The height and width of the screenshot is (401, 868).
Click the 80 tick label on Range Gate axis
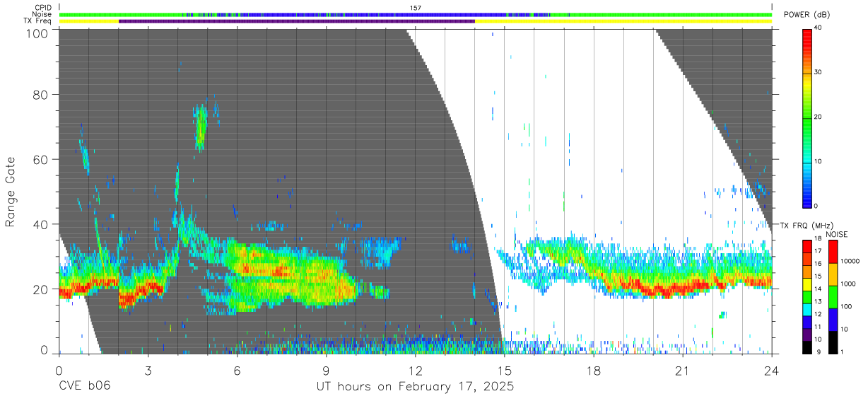click(41, 95)
